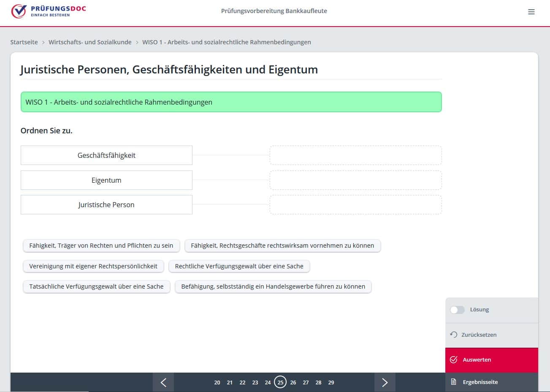
Task: Open the hamburger menu
Action: 531,12
